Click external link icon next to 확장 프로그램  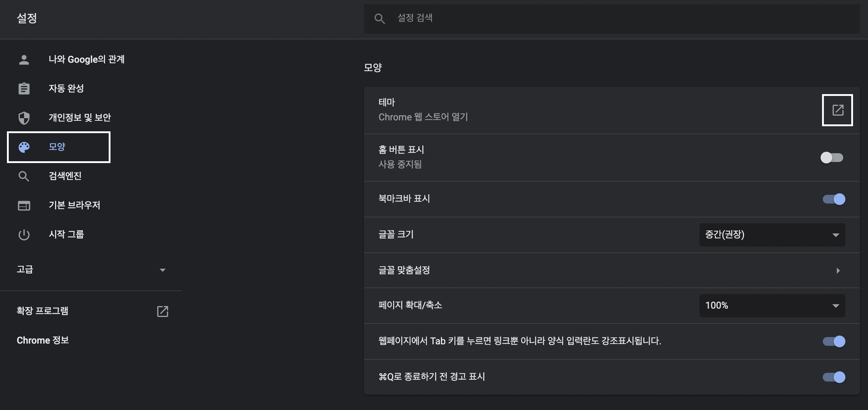(x=162, y=311)
